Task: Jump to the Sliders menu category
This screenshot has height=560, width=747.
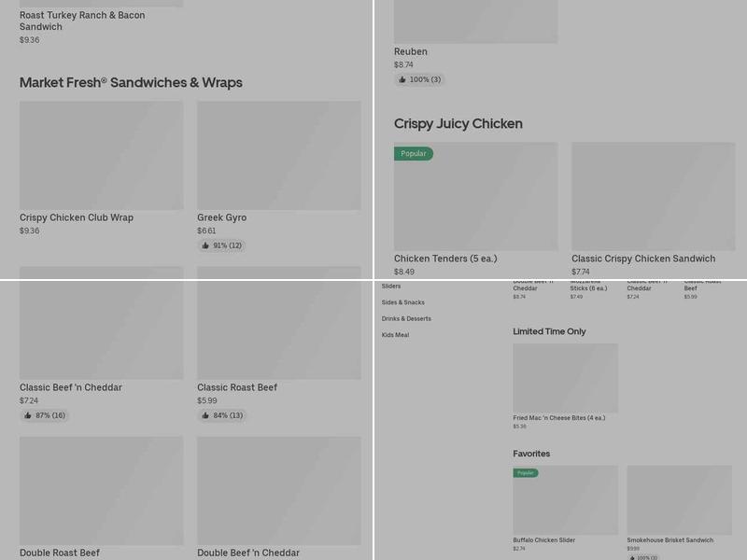Action: [391, 287]
